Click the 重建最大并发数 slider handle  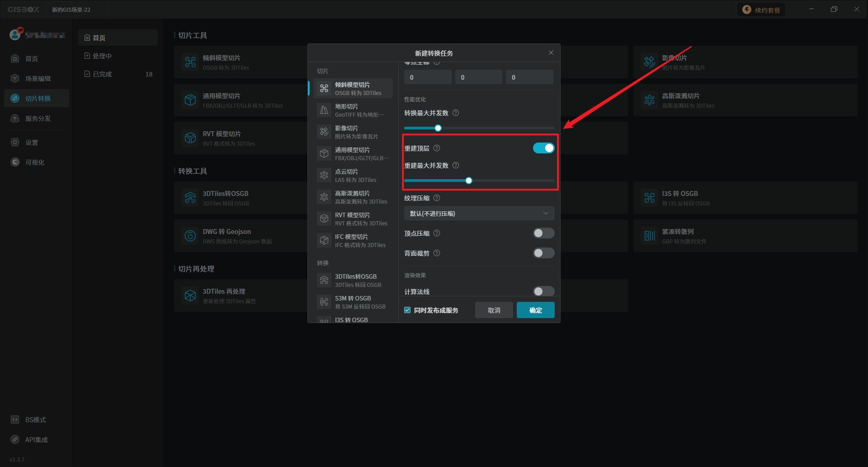pyautogui.click(x=469, y=181)
